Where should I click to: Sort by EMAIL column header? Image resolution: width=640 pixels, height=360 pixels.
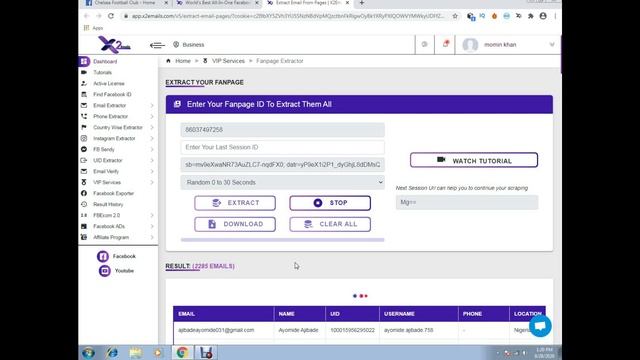point(223,314)
